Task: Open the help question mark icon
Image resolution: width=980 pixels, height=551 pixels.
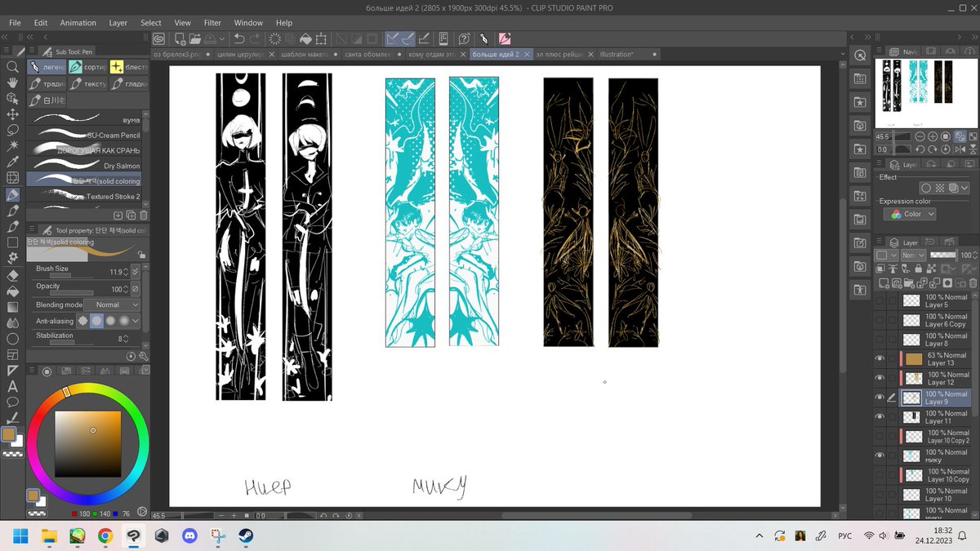Action: point(464,38)
